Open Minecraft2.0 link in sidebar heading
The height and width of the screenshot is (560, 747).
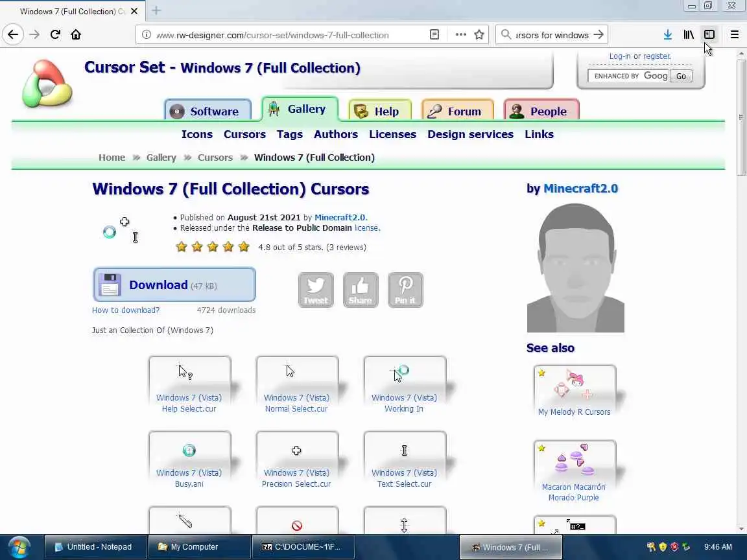(581, 189)
